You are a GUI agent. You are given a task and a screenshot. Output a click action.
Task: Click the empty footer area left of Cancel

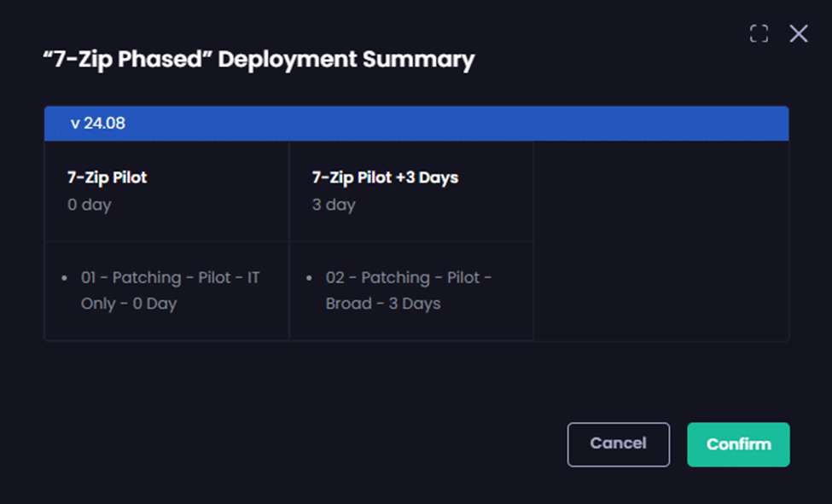(x=299, y=444)
